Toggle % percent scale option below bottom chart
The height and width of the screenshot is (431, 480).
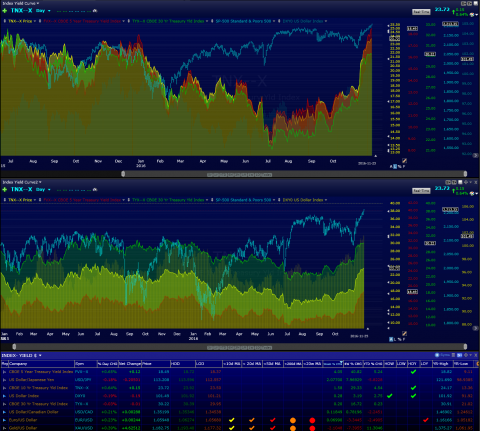(x=400, y=339)
